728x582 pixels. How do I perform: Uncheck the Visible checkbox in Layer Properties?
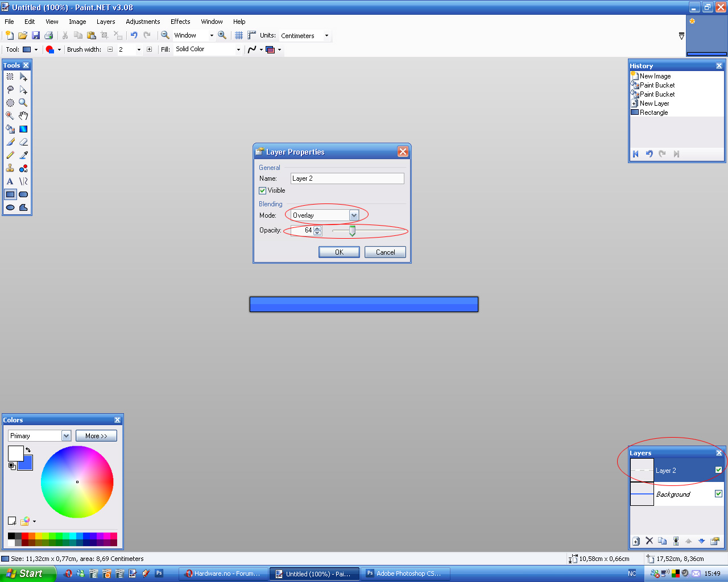263,190
